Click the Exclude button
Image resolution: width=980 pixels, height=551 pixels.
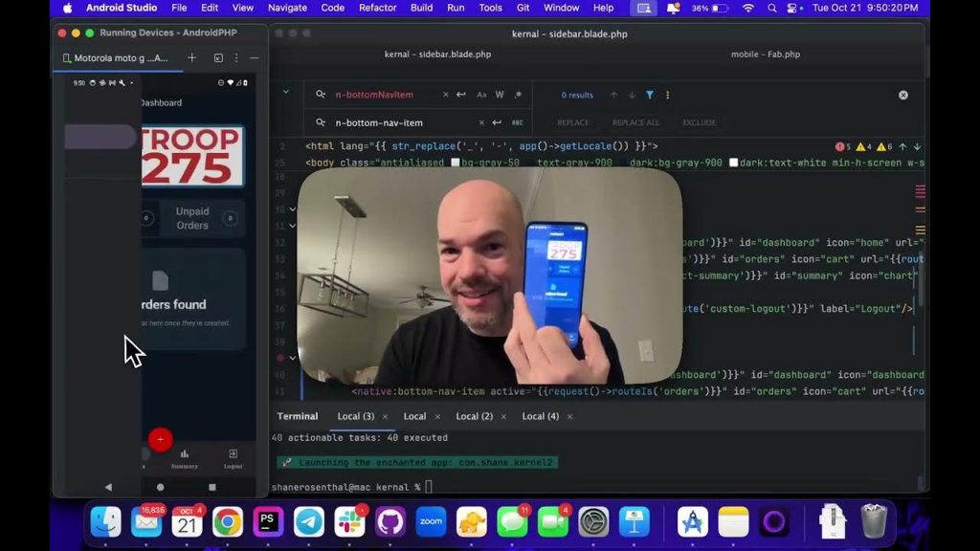point(699,122)
